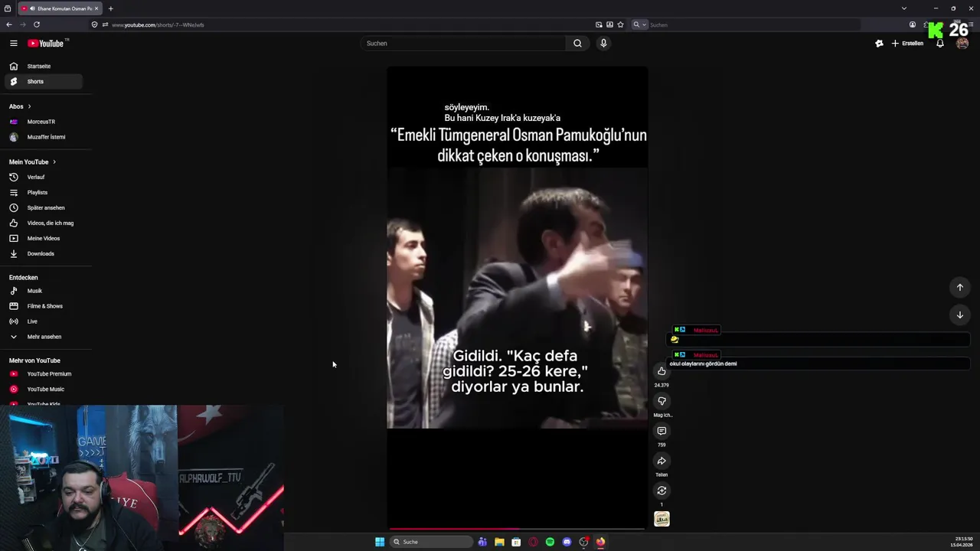Open YouTube Premium link
This screenshot has height=551, width=980.
click(x=44, y=374)
